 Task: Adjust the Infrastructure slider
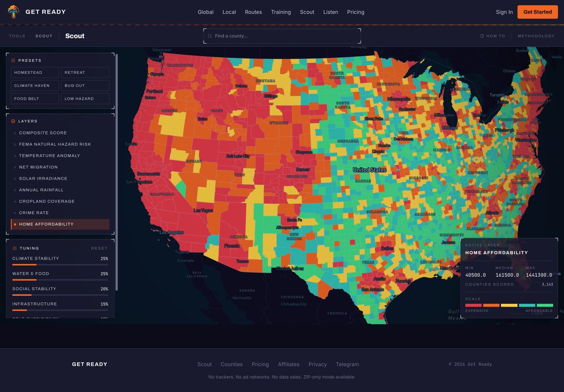[60, 310]
